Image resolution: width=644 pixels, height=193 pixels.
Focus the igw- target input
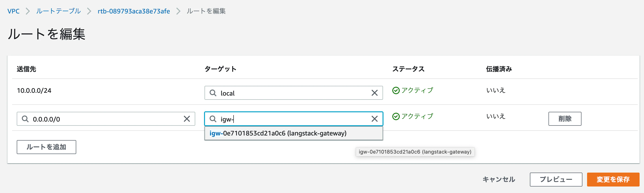point(294,119)
